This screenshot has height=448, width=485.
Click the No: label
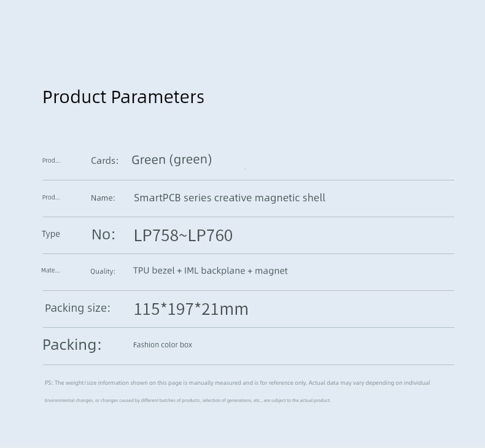103,234
